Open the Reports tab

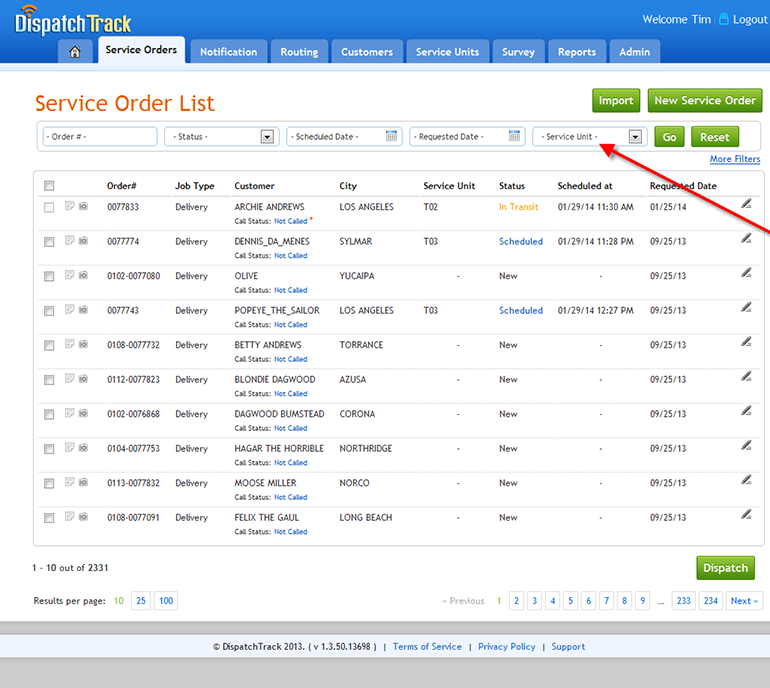pyautogui.click(x=577, y=52)
